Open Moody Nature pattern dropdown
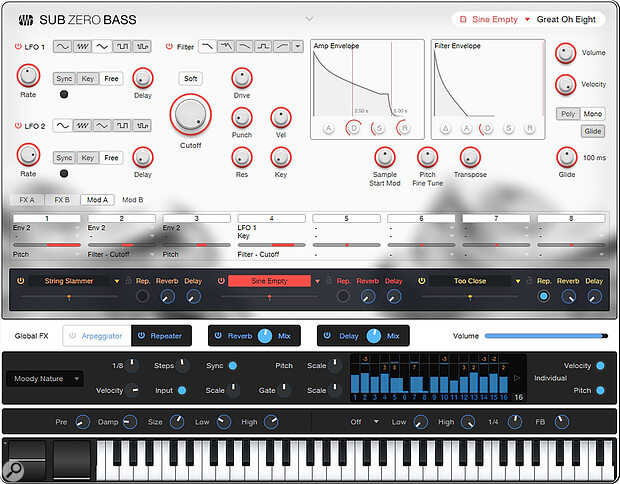 tap(45, 378)
